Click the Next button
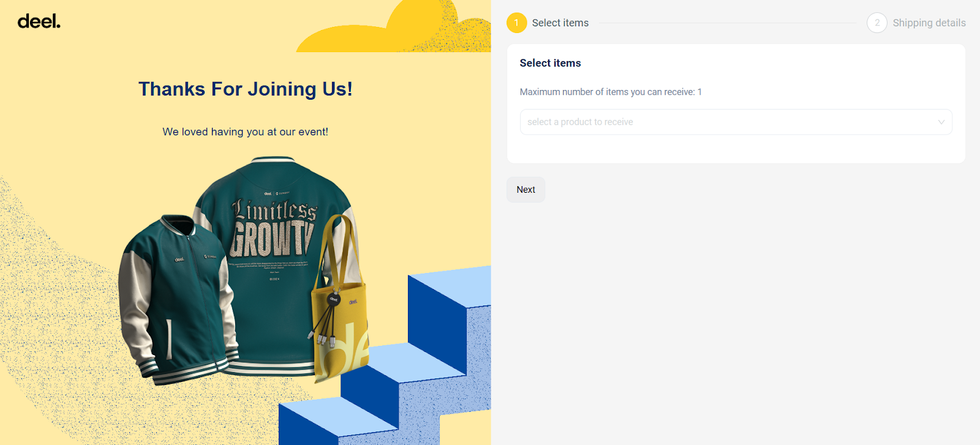This screenshot has width=980, height=445. 526,190
